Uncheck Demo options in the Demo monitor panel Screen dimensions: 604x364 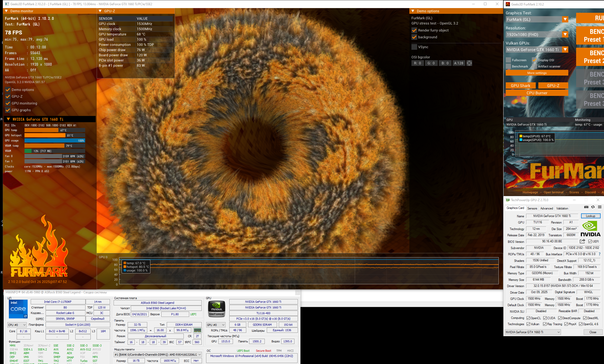[x=8, y=90]
